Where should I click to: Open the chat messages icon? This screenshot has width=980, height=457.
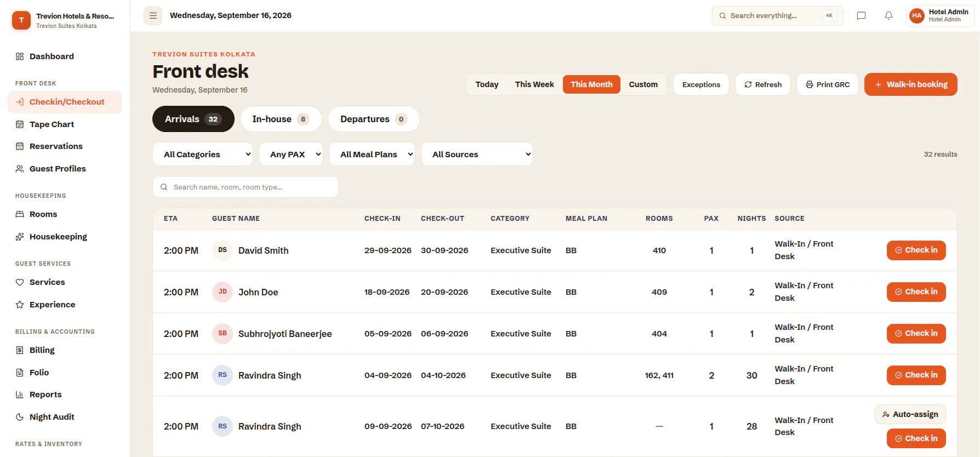861,16
